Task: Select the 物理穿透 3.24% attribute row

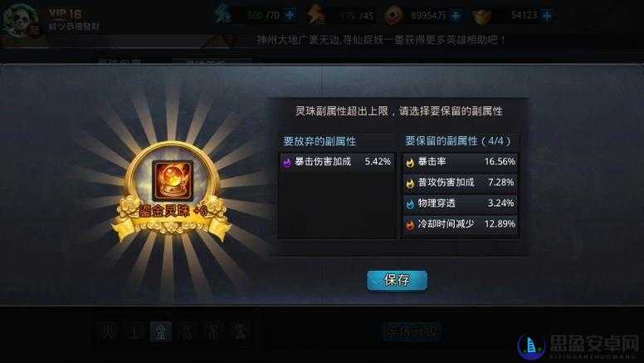Action: (461, 203)
